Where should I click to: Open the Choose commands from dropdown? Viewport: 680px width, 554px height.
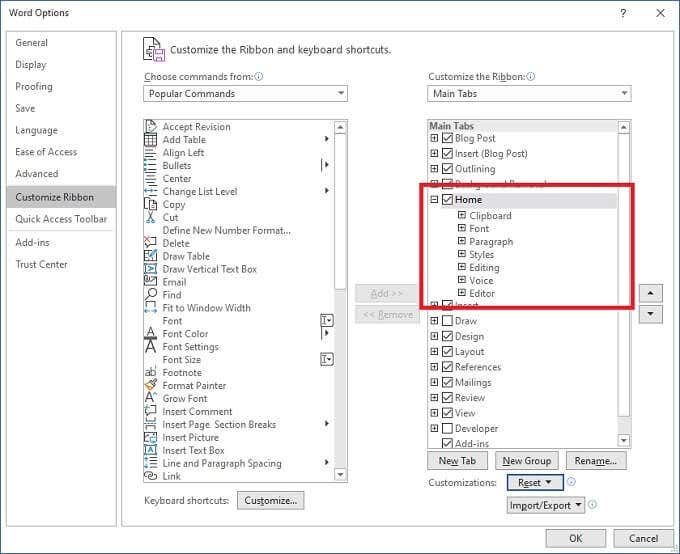245,94
